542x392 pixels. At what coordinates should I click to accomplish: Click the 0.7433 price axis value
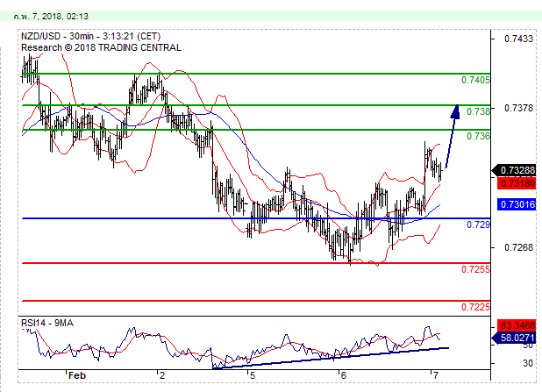click(x=518, y=39)
